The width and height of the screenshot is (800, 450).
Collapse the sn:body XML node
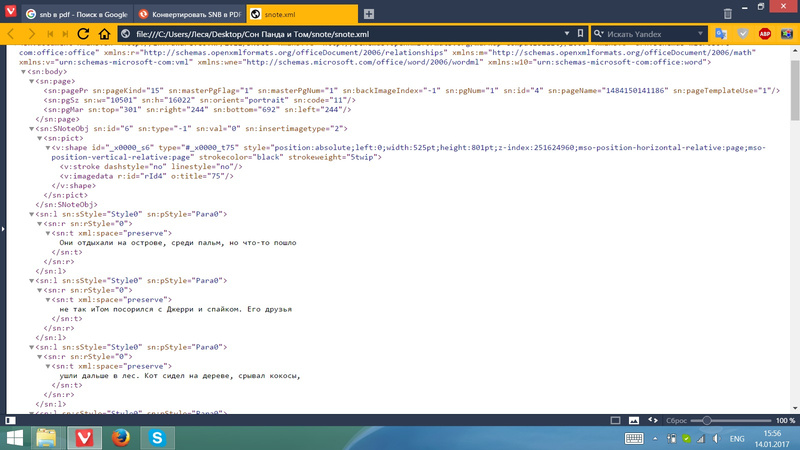pos(23,72)
